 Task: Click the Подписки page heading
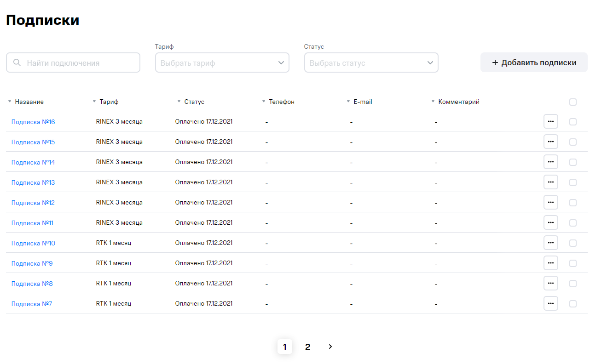(x=43, y=20)
